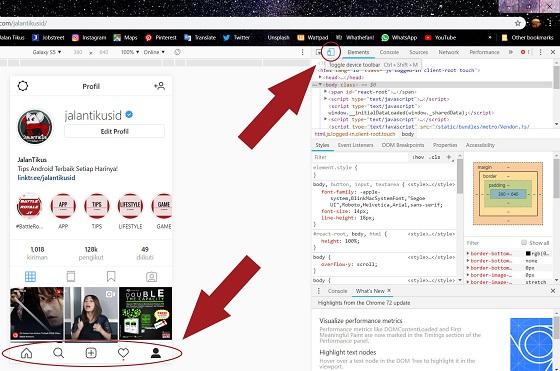Open the profile person icon in bottom bar
Image resolution: width=560 pixels, height=371 pixels.
[155, 353]
